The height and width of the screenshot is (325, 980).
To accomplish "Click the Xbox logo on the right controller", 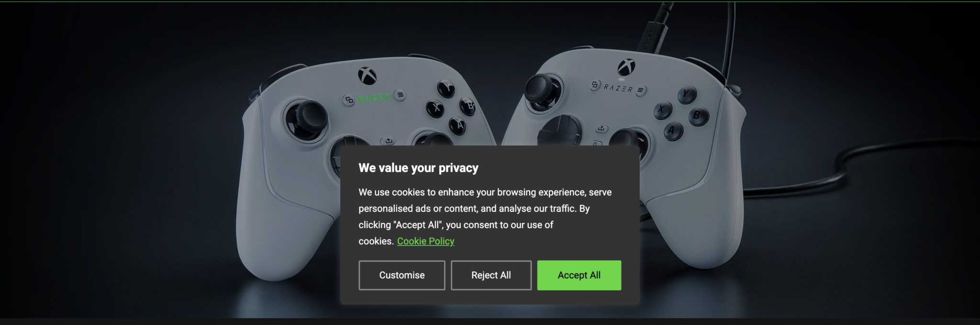I will tap(626, 67).
